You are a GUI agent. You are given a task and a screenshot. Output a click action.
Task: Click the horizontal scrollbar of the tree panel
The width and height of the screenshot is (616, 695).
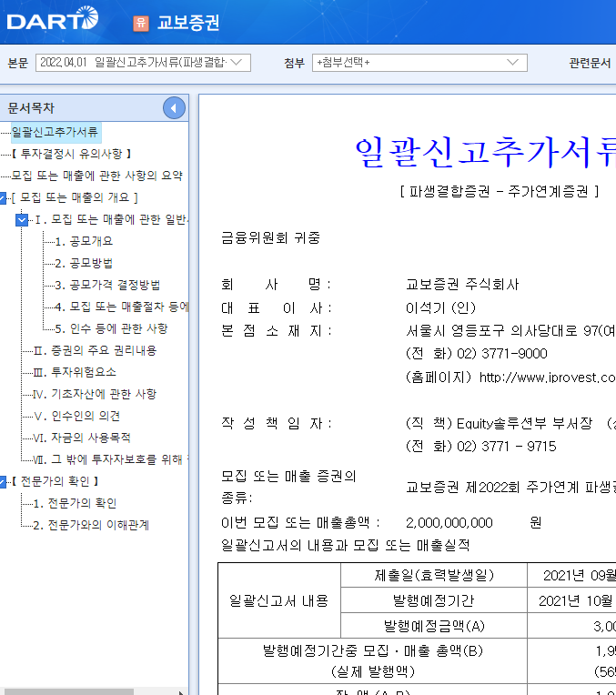pyautogui.click(x=69, y=692)
